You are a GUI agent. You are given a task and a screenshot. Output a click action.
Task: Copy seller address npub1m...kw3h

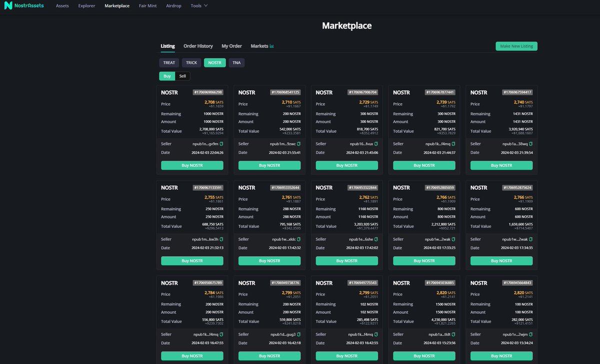221,239
